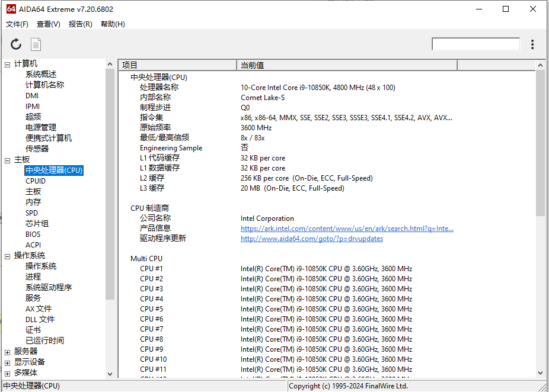Select the 内存 tree item
The image size is (549, 392).
(x=33, y=202)
